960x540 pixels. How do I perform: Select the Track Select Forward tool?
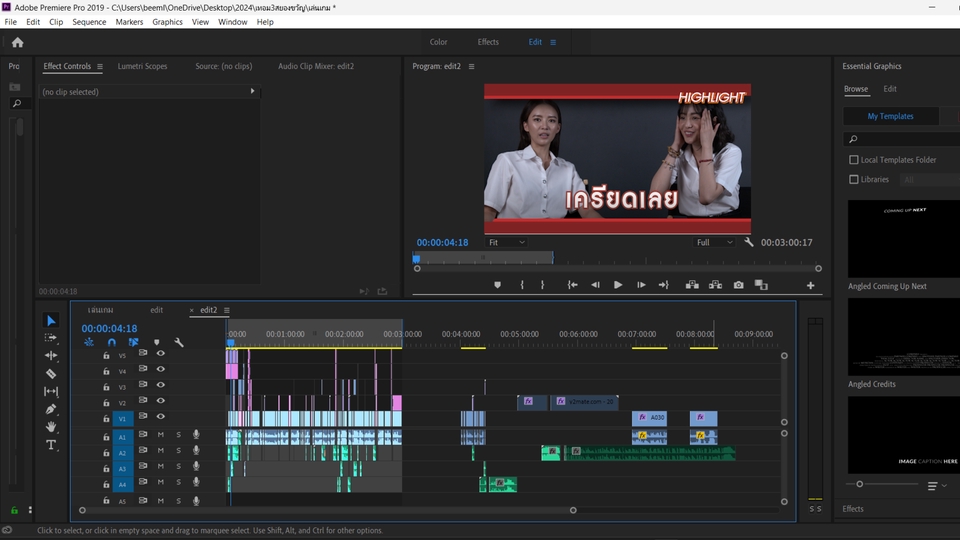pos(51,338)
